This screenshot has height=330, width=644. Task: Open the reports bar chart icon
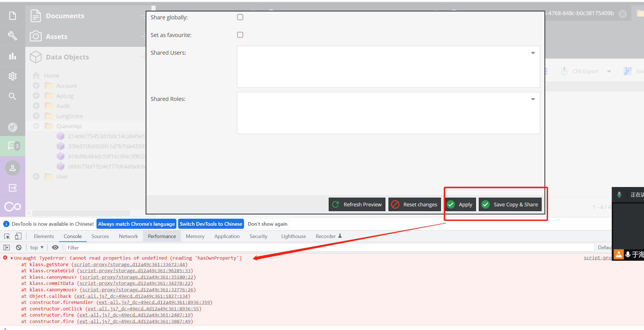[x=13, y=56]
